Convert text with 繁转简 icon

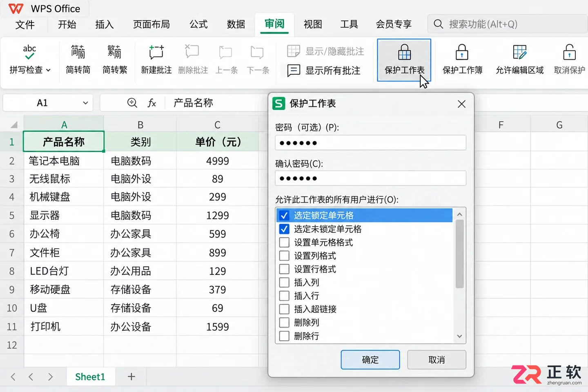tap(78, 52)
